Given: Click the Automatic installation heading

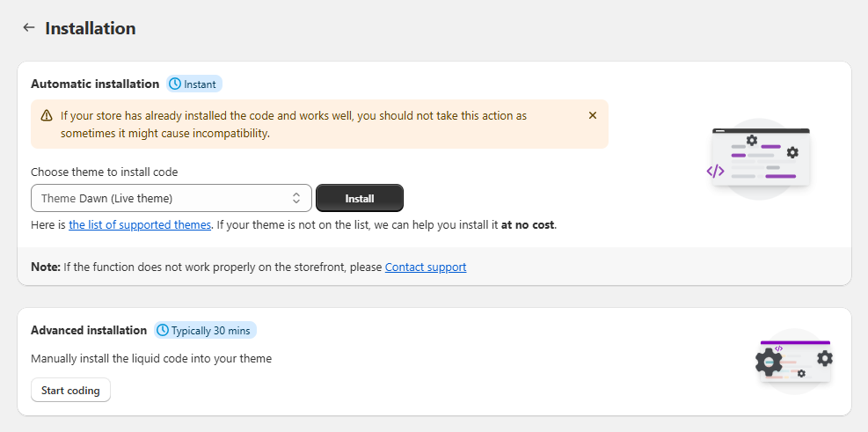Looking at the screenshot, I should (95, 84).
